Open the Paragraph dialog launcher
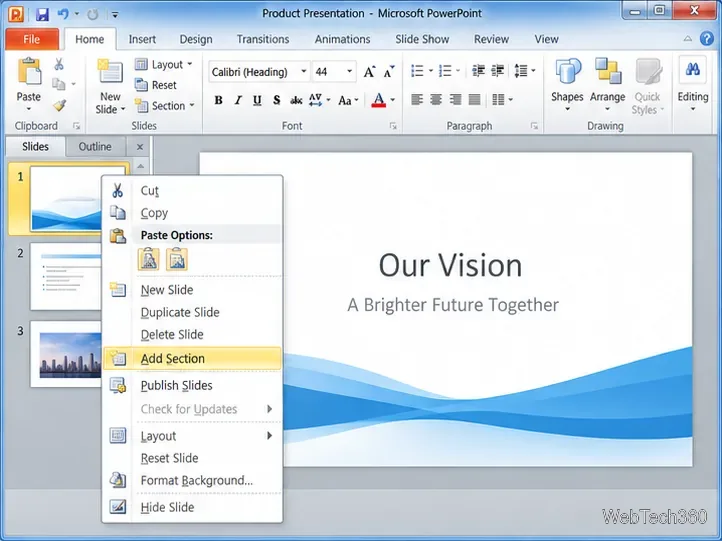This screenshot has height=541, width=722. click(x=534, y=126)
